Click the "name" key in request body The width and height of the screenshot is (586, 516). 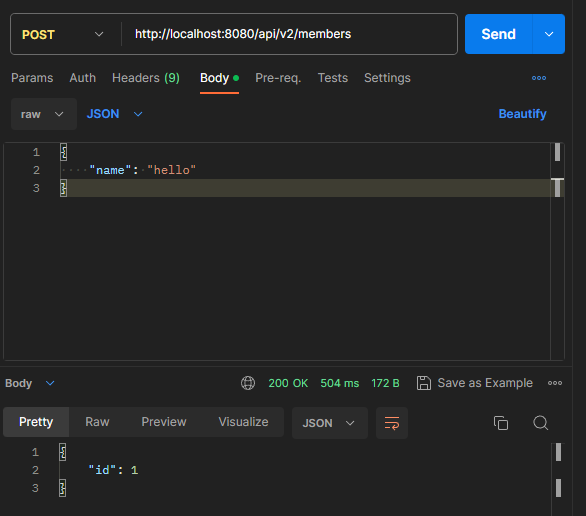click(110, 170)
